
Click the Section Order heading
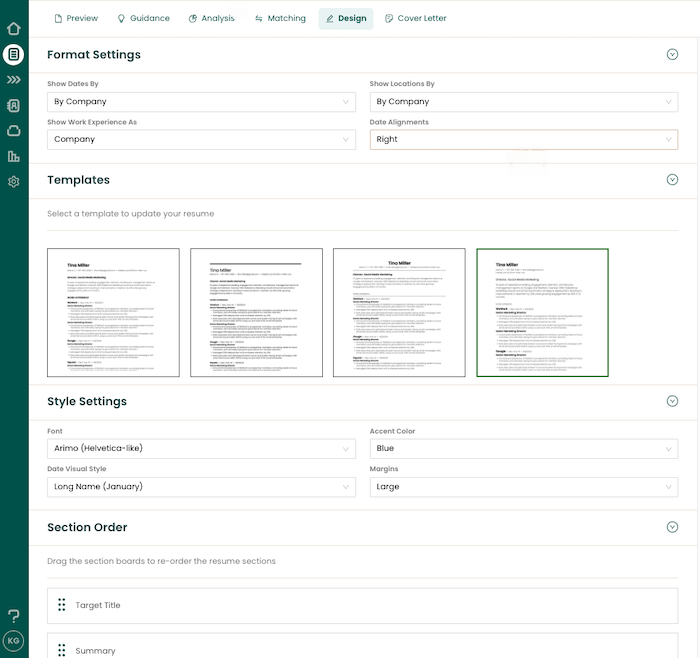(x=88, y=527)
